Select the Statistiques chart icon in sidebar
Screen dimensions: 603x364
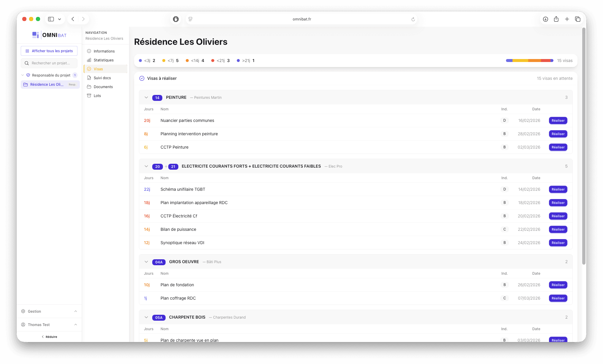89,60
